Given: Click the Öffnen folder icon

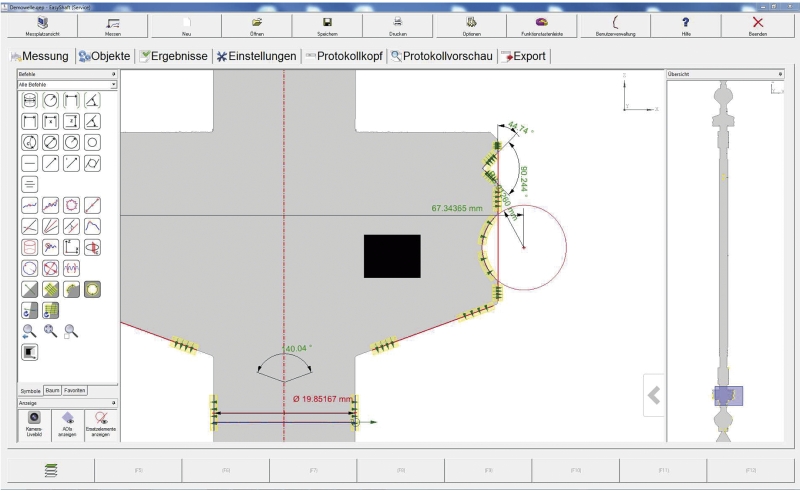Looking at the screenshot, I should [257, 25].
